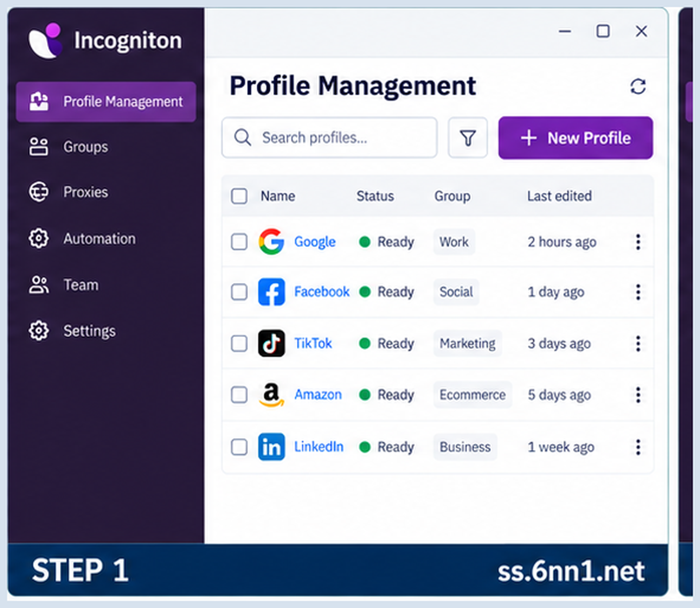Open the profile filter options

[x=468, y=138]
